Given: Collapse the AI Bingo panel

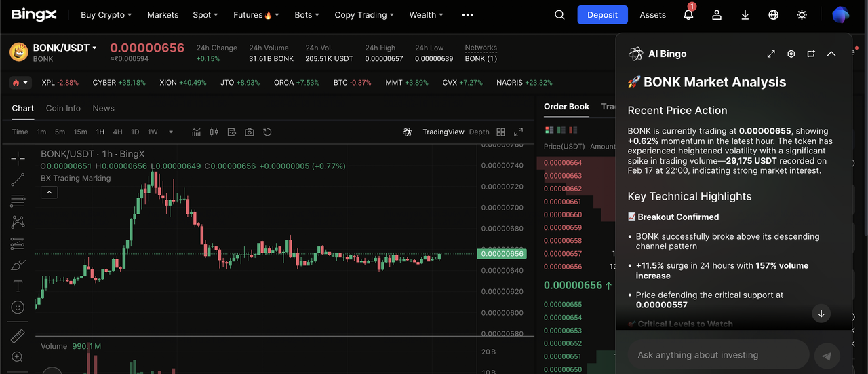Looking at the screenshot, I should pos(831,54).
